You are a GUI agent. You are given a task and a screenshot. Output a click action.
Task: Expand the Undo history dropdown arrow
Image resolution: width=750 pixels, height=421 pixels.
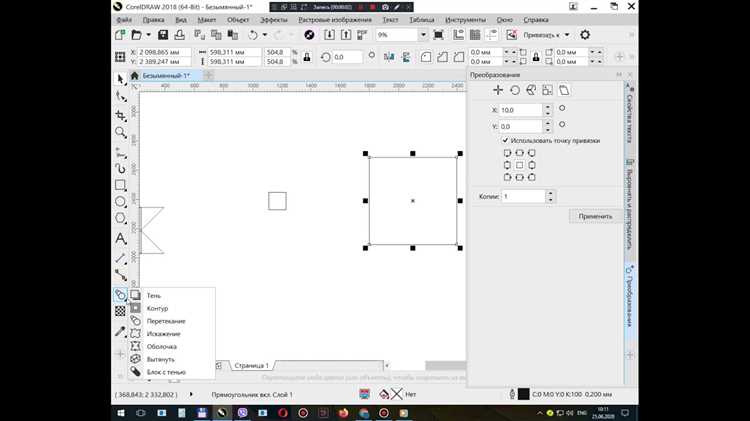[265, 35]
